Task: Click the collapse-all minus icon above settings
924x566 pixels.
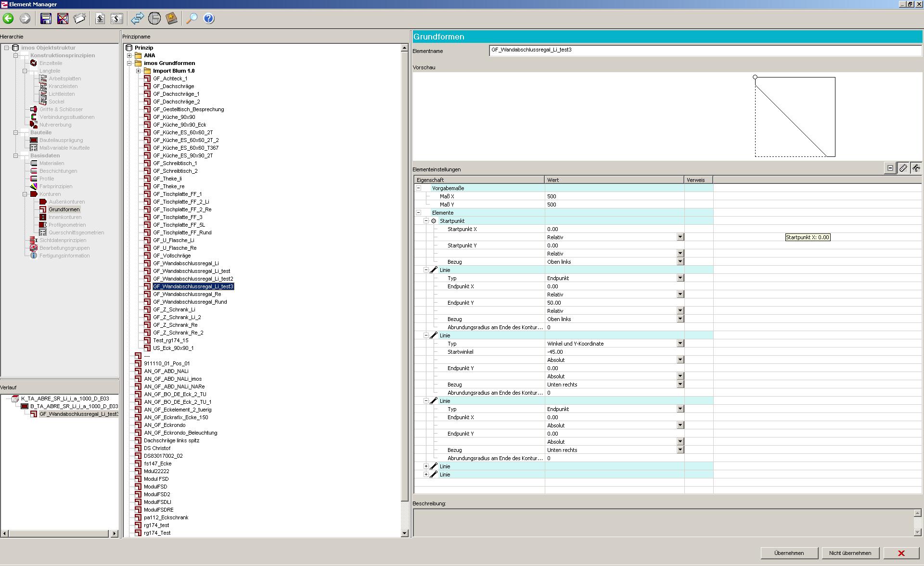Action: [x=890, y=168]
